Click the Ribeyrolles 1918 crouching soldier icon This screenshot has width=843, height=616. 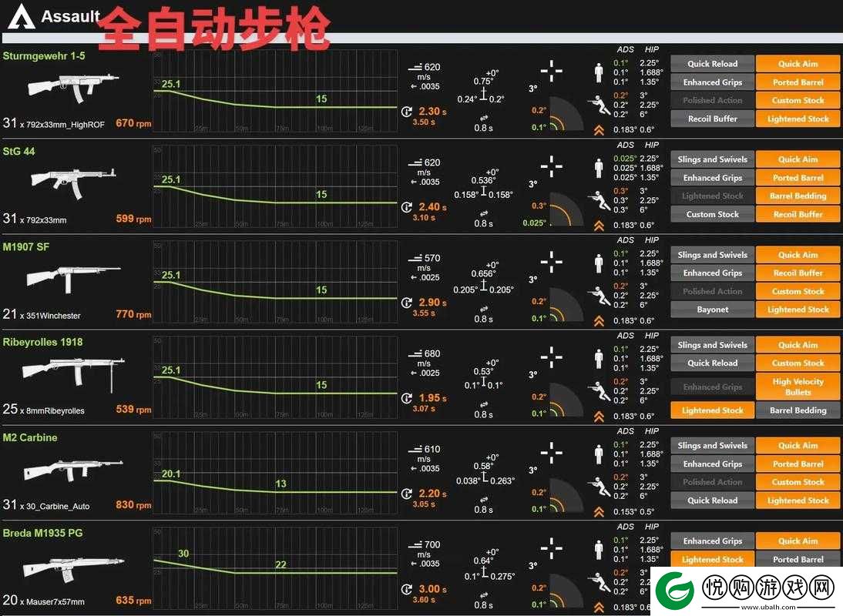[599, 391]
